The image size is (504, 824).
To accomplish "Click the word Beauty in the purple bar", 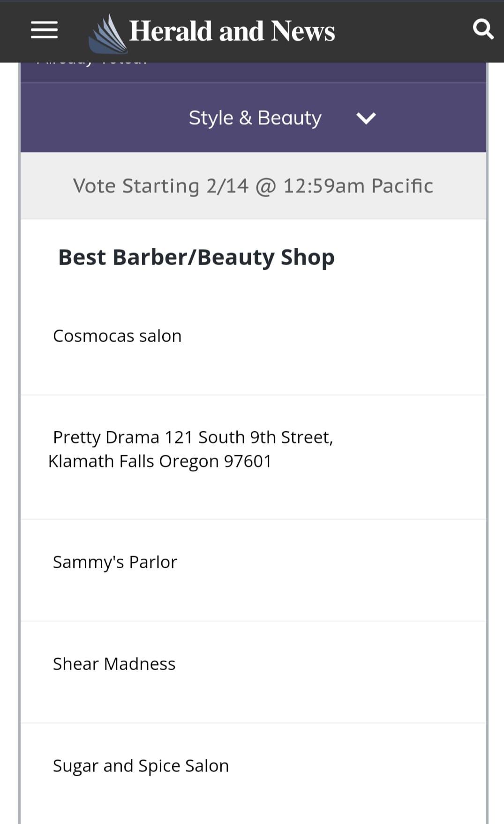I will pos(289,118).
